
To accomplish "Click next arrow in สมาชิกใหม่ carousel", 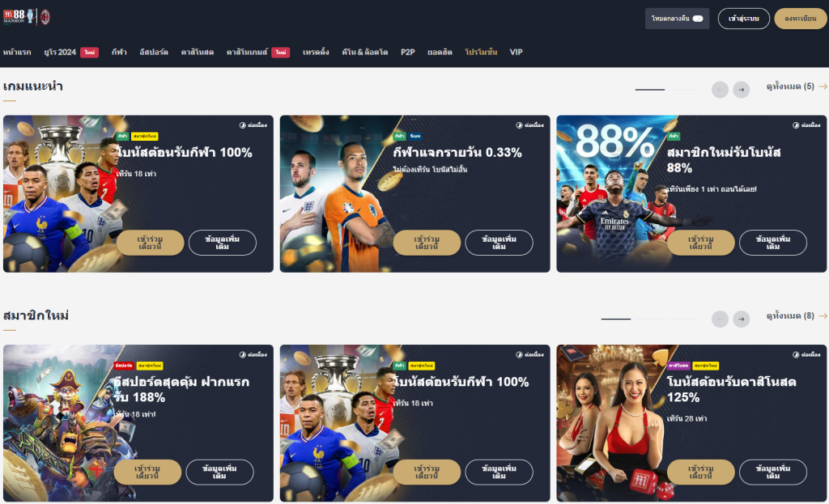I will (x=742, y=319).
